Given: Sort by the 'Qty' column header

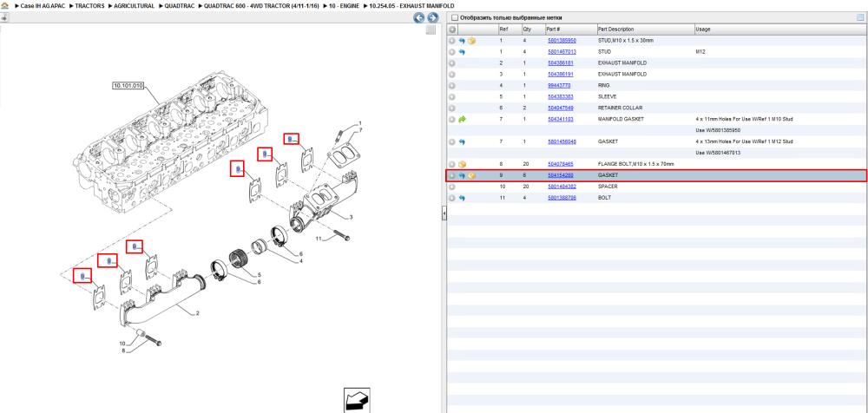Looking at the screenshot, I should coord(527,29).
